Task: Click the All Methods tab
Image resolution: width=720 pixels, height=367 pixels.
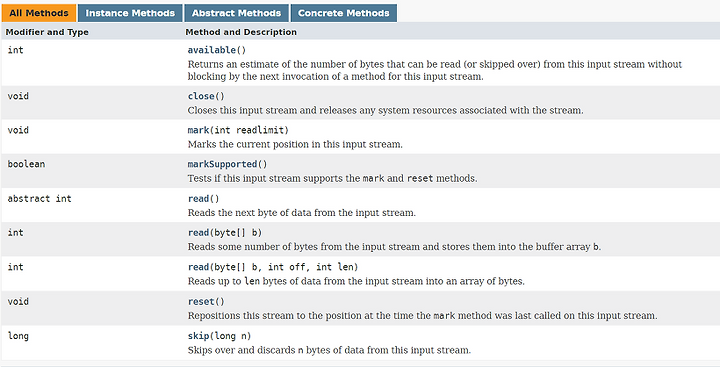Action: click(x=39, y=13)
